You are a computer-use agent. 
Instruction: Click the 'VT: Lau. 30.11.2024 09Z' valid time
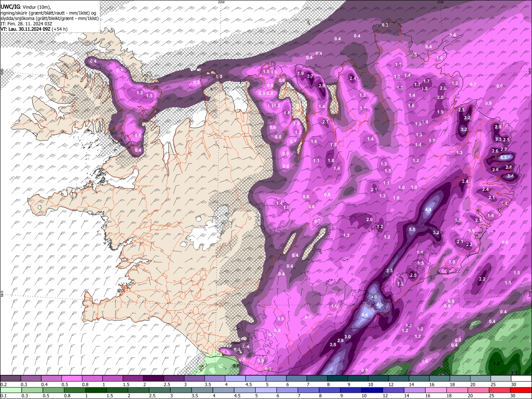pos(25,29)
